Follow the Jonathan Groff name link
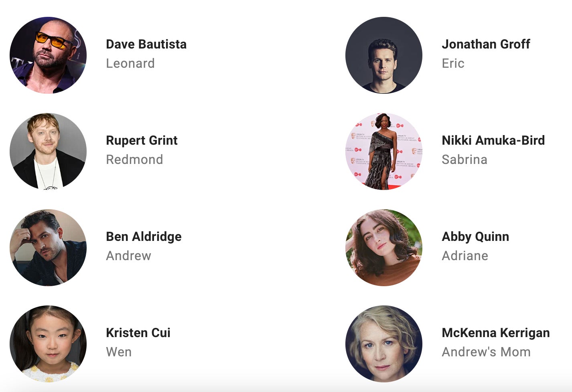 click(486, 44)
